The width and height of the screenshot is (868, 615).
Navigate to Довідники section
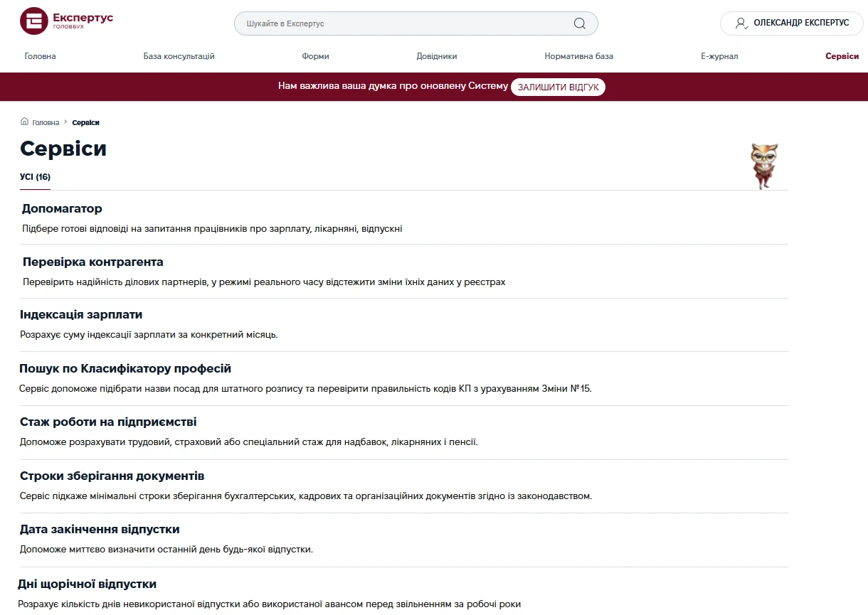point(437,56)
